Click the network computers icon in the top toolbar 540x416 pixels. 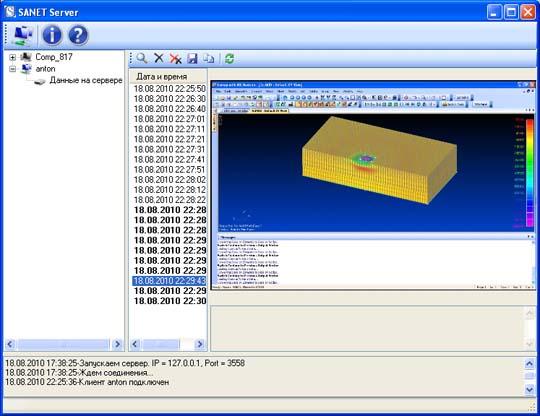click(22, 35)
